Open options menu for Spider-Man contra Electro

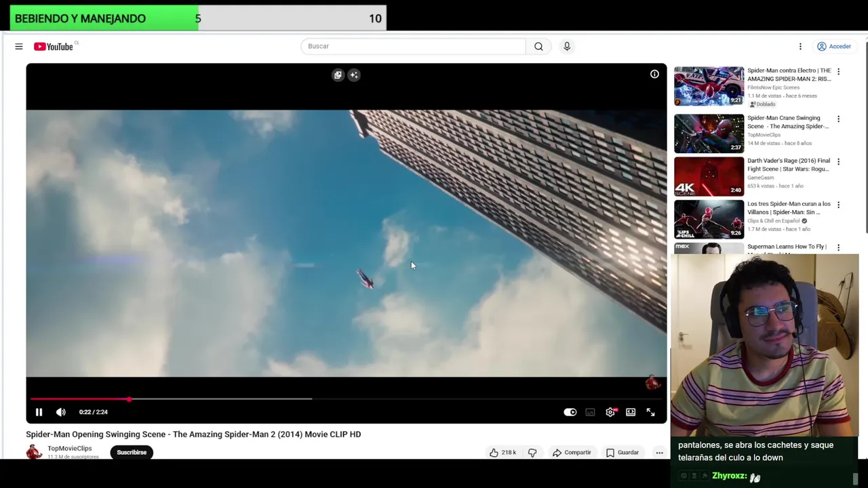pyautogui.click(x=838, y=71)
